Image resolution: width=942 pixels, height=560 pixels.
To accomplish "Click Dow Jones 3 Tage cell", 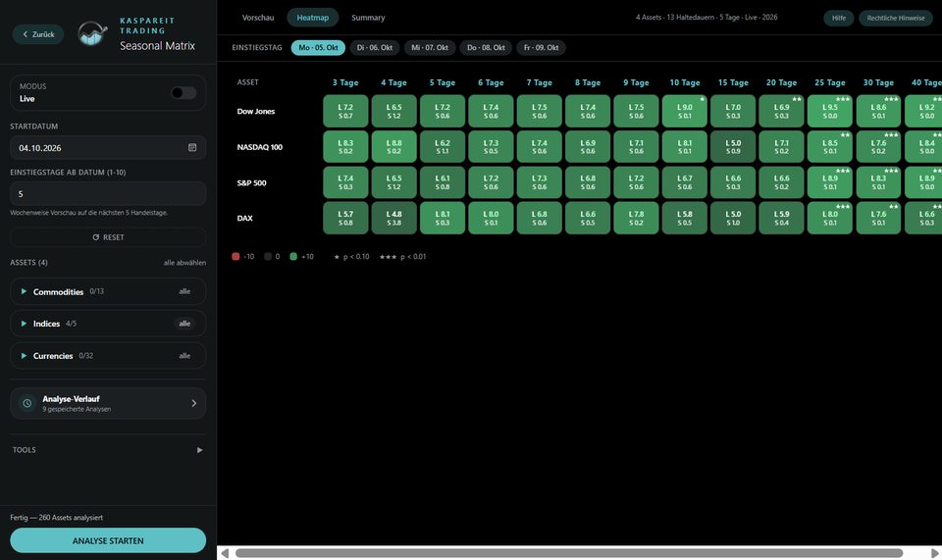I will coord(345,111).
